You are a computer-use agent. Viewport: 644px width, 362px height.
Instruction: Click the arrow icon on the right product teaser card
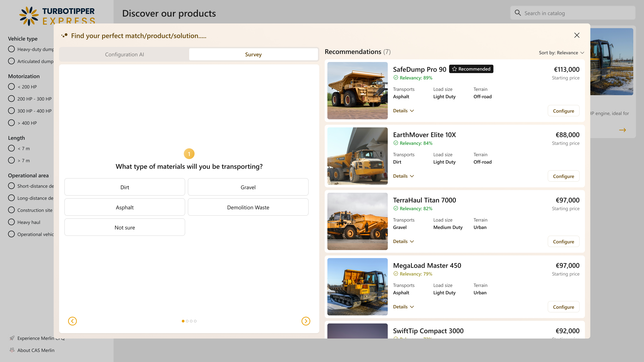tap(623, 130)
